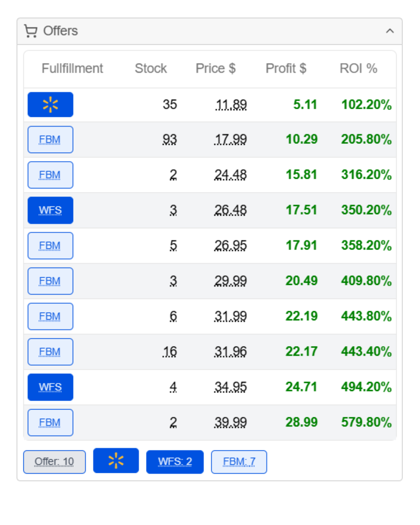This screenshot has height=525, width=420.
Task: Select the WFS badge priced 26.48
Action: 50,210
